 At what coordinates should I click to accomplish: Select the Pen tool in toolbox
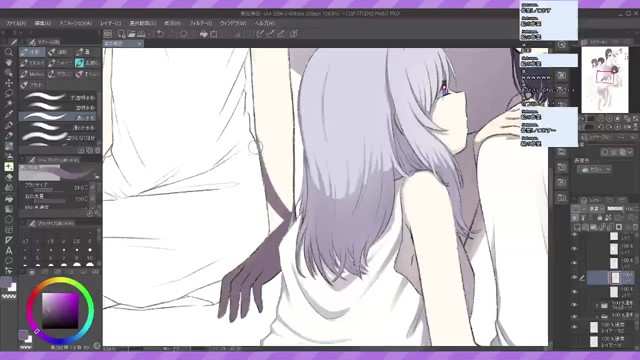pos(9,125)
